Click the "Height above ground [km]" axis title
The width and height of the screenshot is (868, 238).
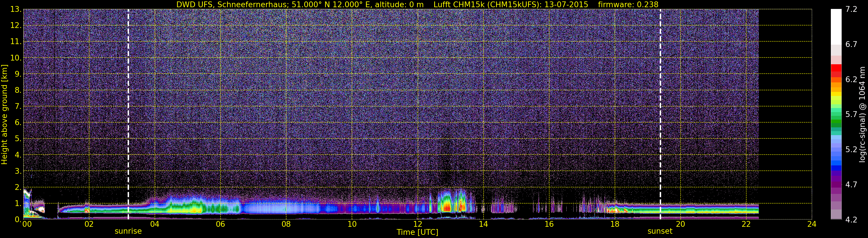pyautogui.click(x=4, y=114)
